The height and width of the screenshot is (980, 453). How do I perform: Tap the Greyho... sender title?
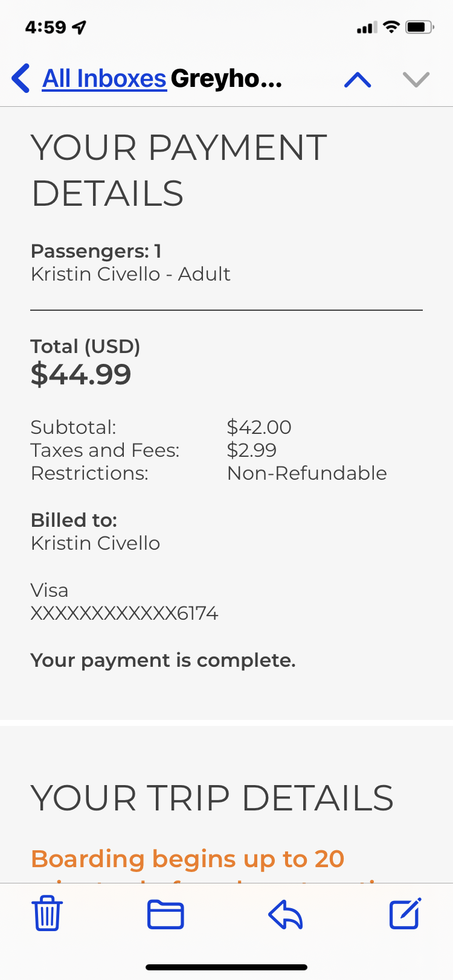tap(226, 79)
